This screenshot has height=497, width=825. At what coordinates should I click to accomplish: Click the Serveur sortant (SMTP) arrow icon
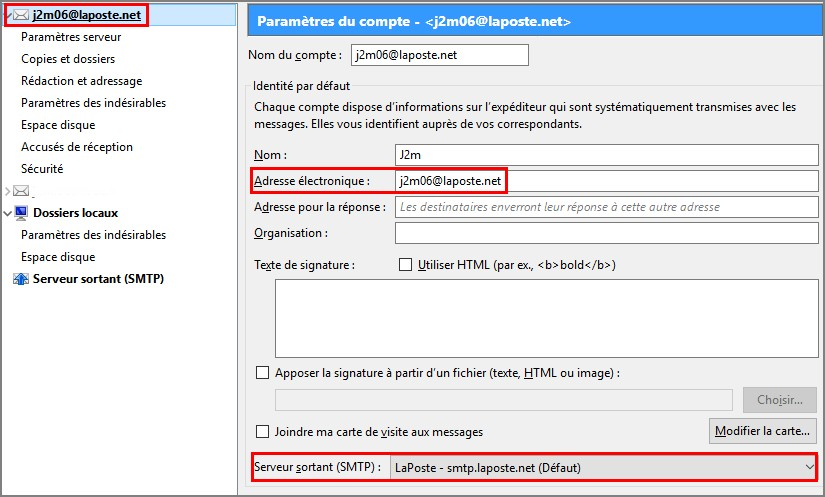(21, 279)
